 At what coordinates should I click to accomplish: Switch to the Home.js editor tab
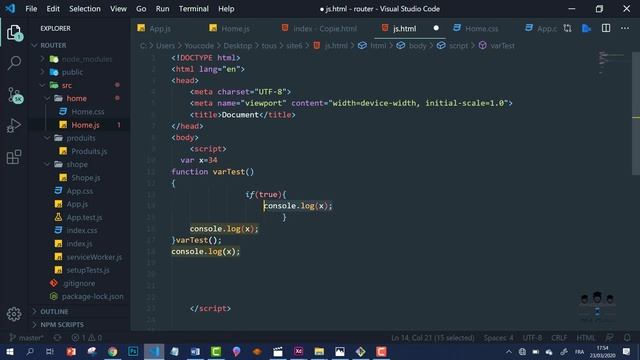click(x=235, y=28)
